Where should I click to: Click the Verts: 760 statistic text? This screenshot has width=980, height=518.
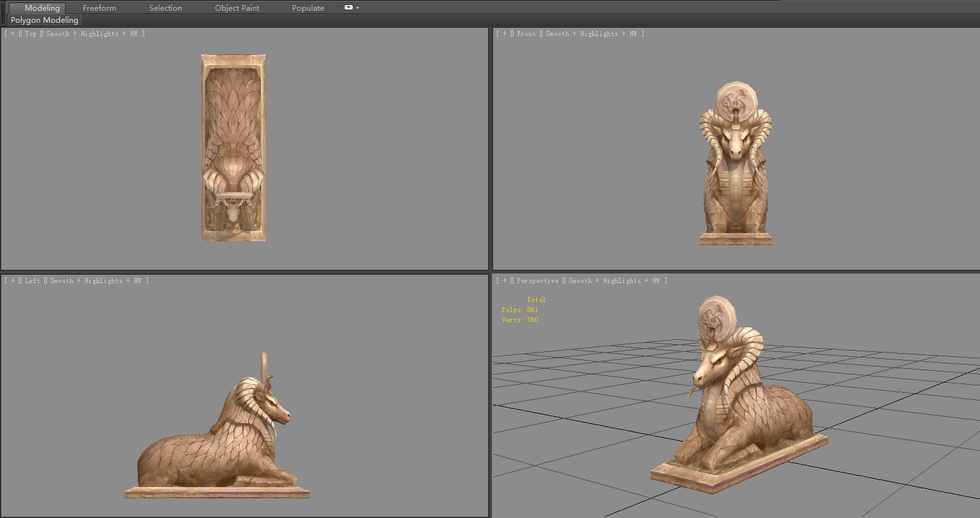coord(520,320)
